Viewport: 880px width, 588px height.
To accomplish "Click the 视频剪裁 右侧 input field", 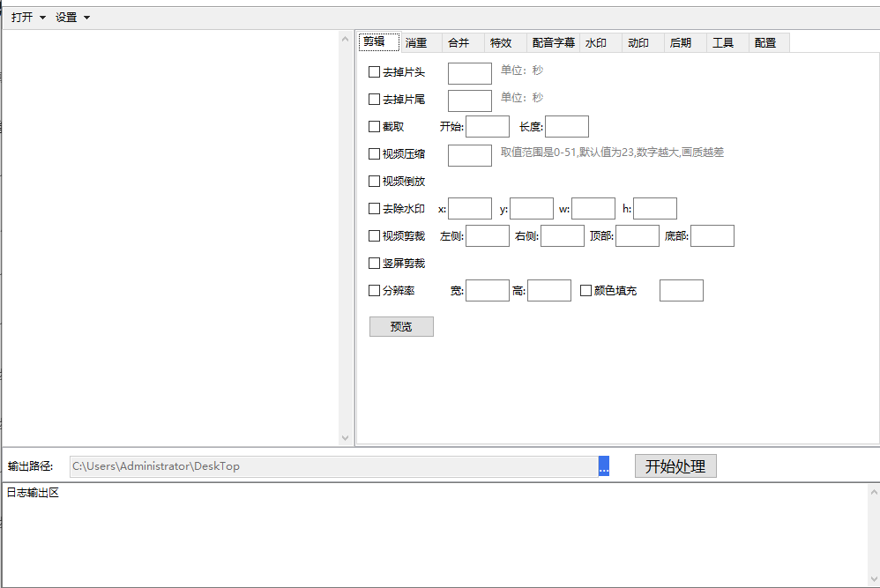I will pyautogui.click(x=563, y=236).
